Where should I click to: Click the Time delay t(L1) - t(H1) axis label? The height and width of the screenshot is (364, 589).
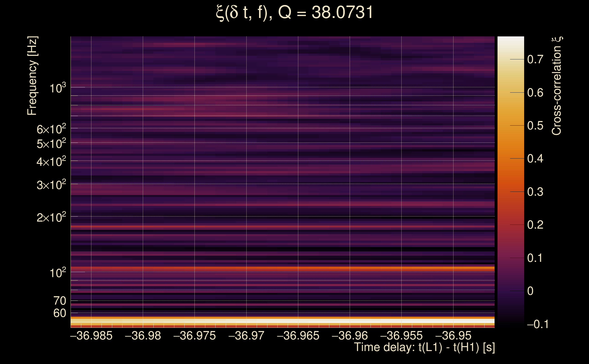(424, 347)
